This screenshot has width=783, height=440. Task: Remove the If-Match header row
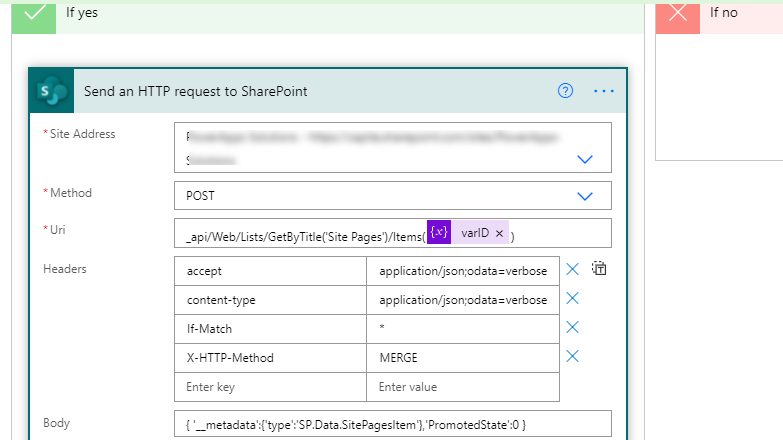coord(572,328)
